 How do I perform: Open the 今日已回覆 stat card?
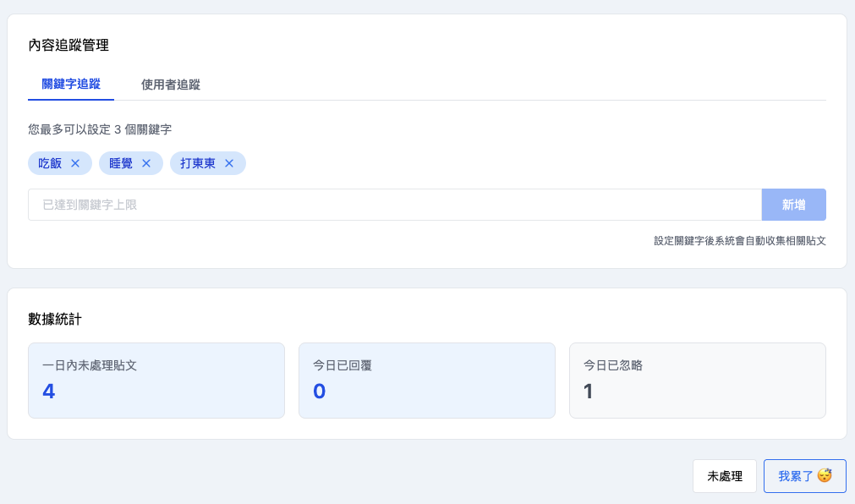(427, 381)
